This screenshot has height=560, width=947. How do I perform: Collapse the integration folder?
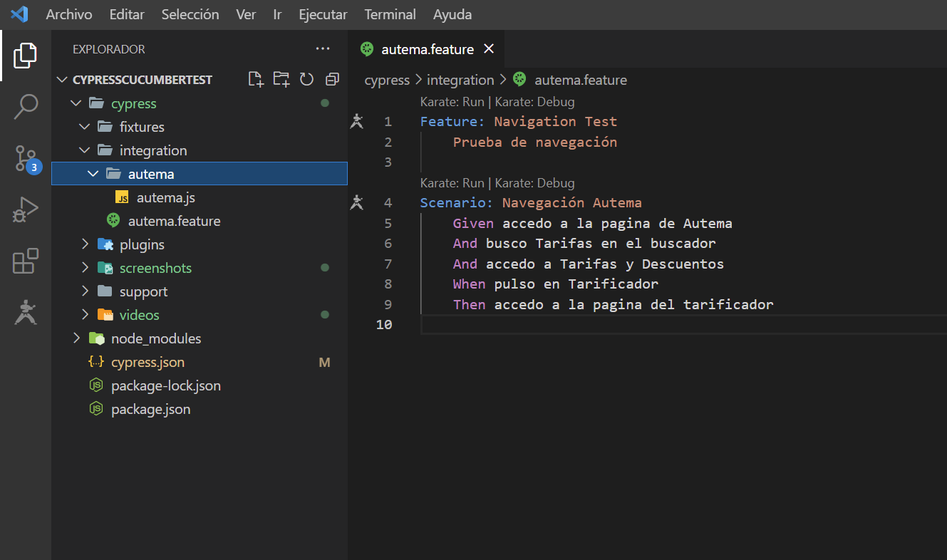pos(85,150)
